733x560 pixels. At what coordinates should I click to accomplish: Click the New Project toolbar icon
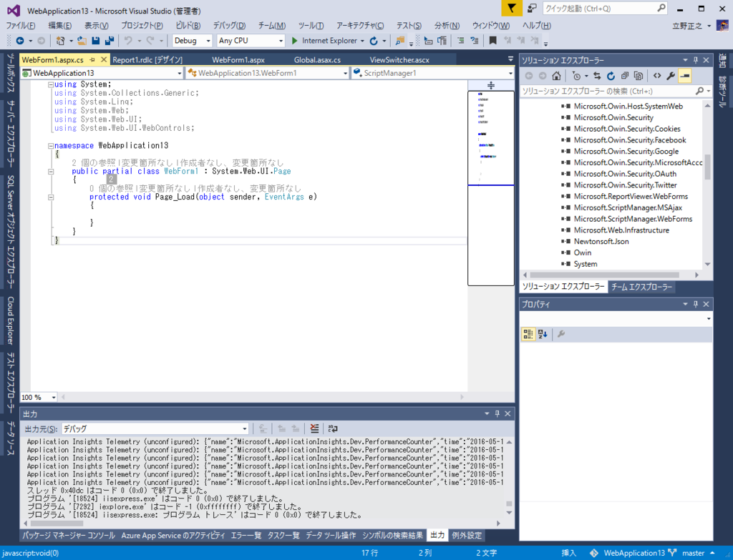pyautogui.click(x=60, y=41)
